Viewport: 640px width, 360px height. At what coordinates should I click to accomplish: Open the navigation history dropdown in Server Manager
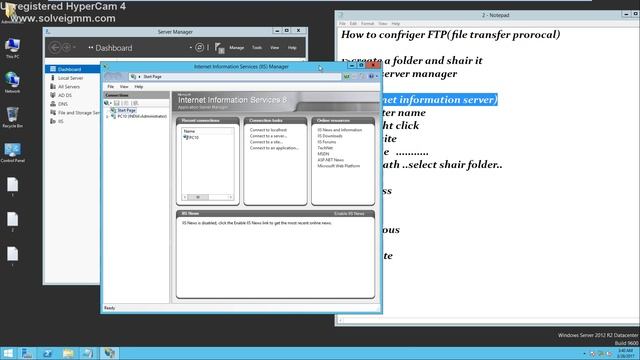coord(74,47)
